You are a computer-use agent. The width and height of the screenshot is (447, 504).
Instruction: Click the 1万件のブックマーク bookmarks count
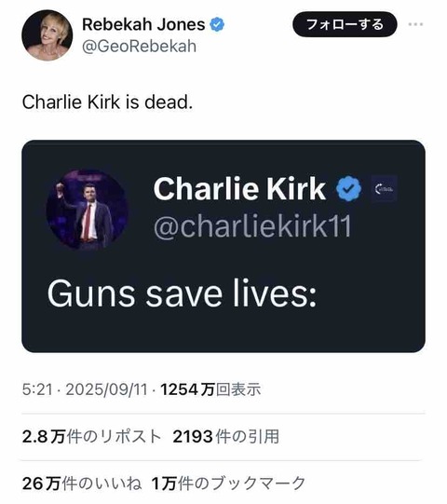coord(228,484)
